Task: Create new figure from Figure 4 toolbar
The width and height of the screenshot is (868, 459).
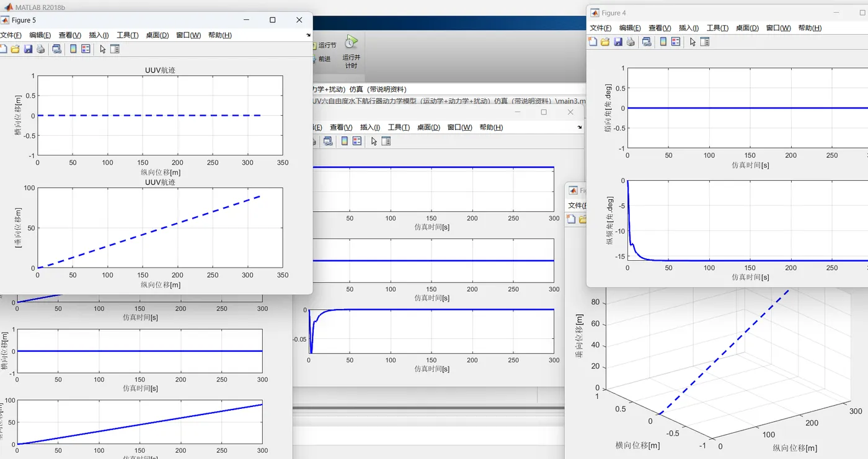Action: click(x=593, y=42)
